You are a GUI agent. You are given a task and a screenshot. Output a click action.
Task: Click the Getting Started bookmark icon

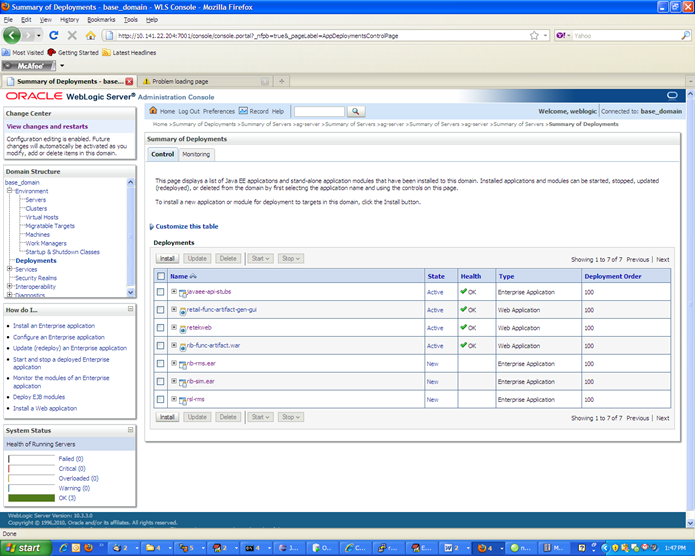pyautogui.click(x=51, y=52)
